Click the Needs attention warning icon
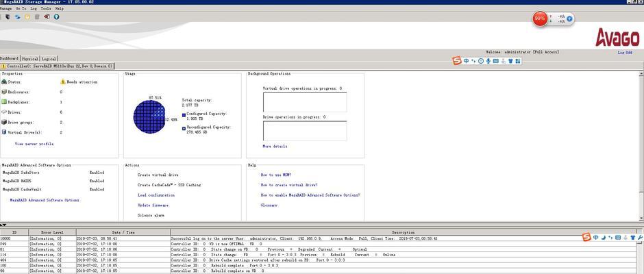This screenshot has width=644, height=274. coord(63,82)
